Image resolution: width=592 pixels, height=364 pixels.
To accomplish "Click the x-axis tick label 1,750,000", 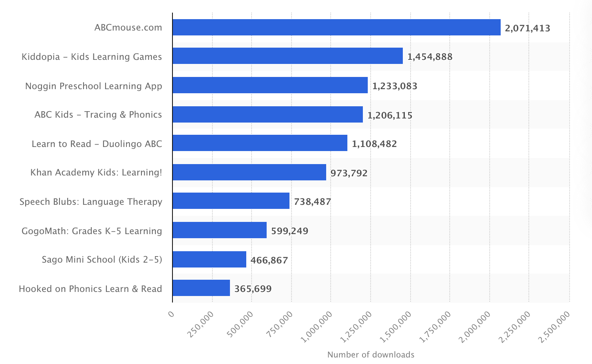I will pos(436,327).
